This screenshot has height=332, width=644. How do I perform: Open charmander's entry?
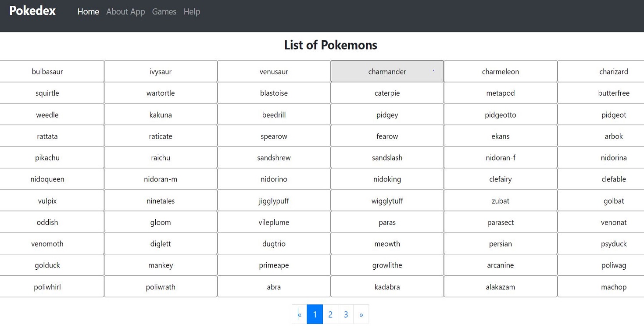pos(387,71)
